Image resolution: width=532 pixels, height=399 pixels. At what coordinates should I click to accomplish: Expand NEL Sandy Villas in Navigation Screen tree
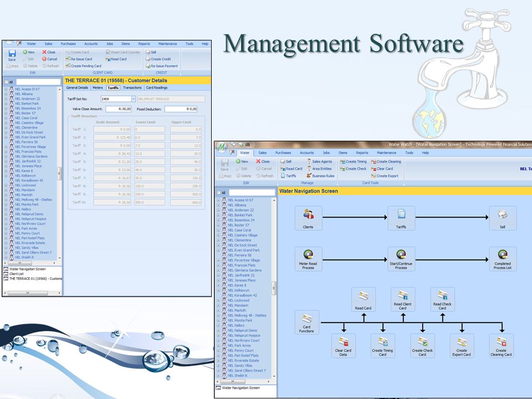coord(218,366)
